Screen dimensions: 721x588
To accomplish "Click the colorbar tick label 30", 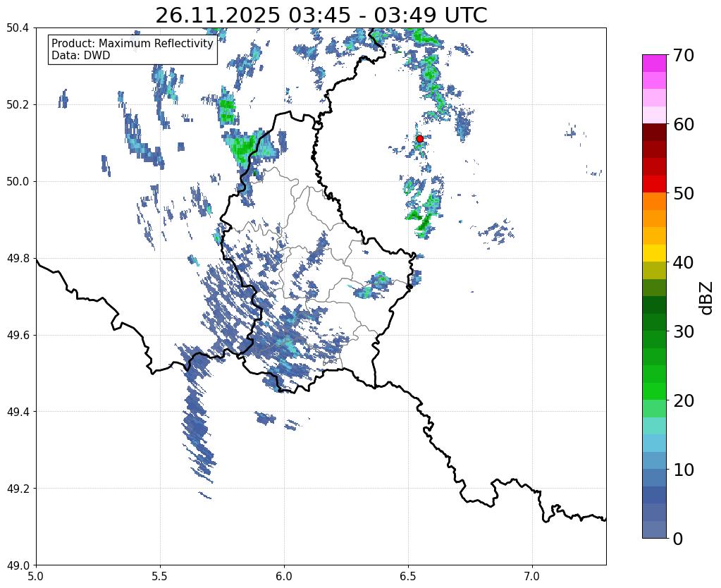I will point(684,331).
